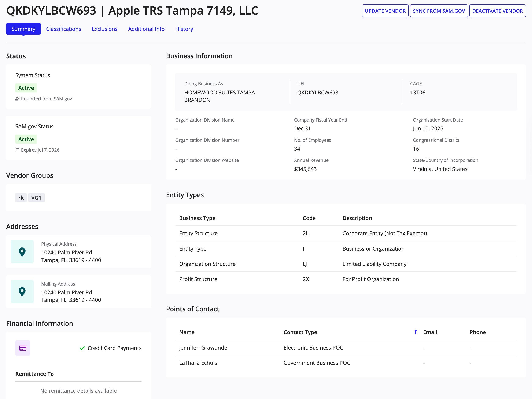Click the CAGE code 13T06
532x399 pixels.
click(x=418, y=93)
